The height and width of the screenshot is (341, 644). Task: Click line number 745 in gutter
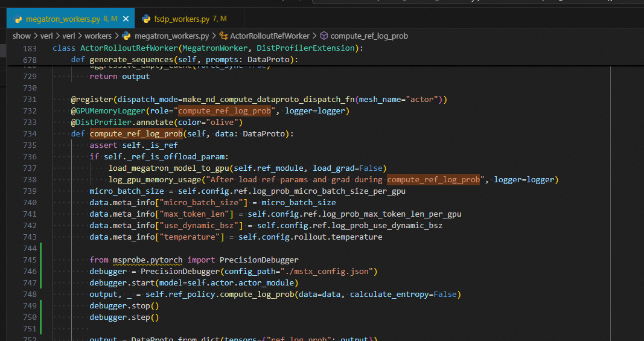pos(30,260)
